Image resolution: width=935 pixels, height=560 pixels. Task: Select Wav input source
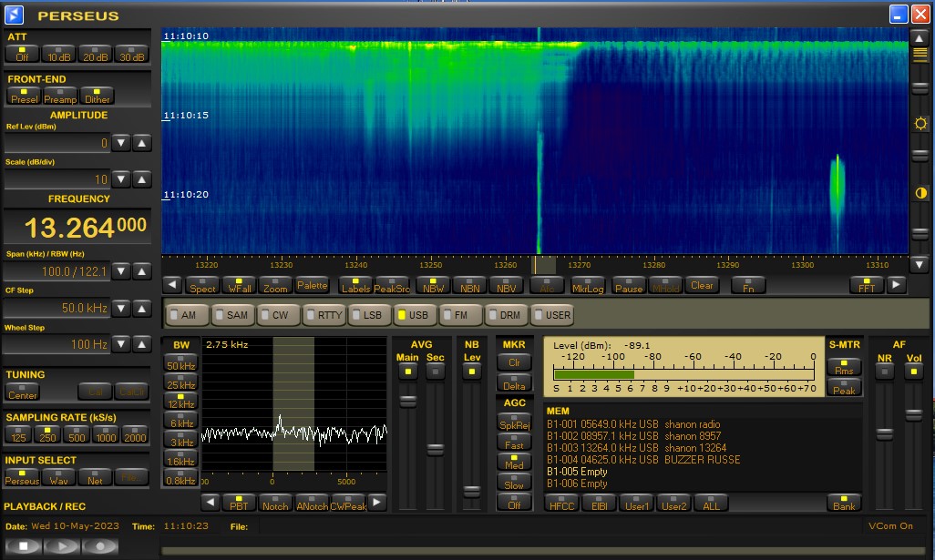tap(58, 477)
